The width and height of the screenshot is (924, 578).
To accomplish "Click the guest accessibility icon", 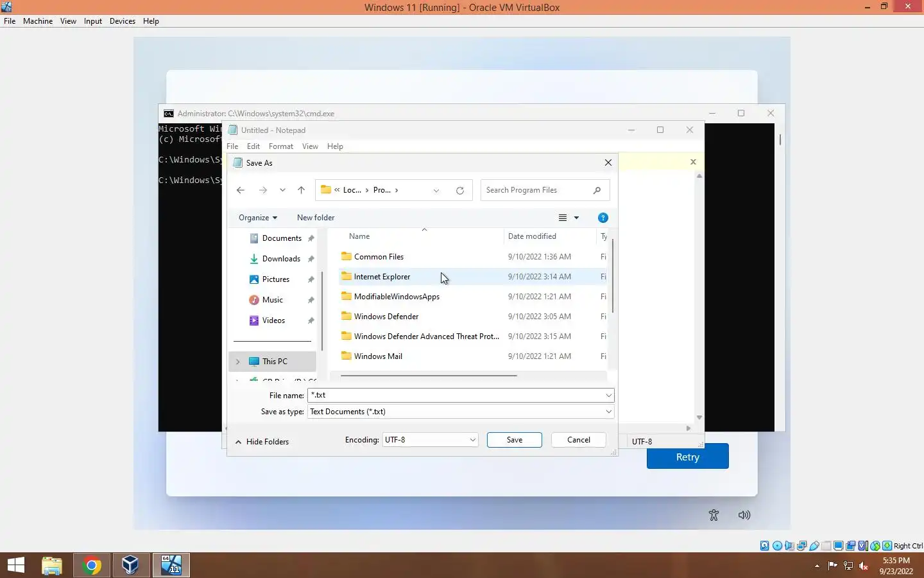I will (714, 515).
